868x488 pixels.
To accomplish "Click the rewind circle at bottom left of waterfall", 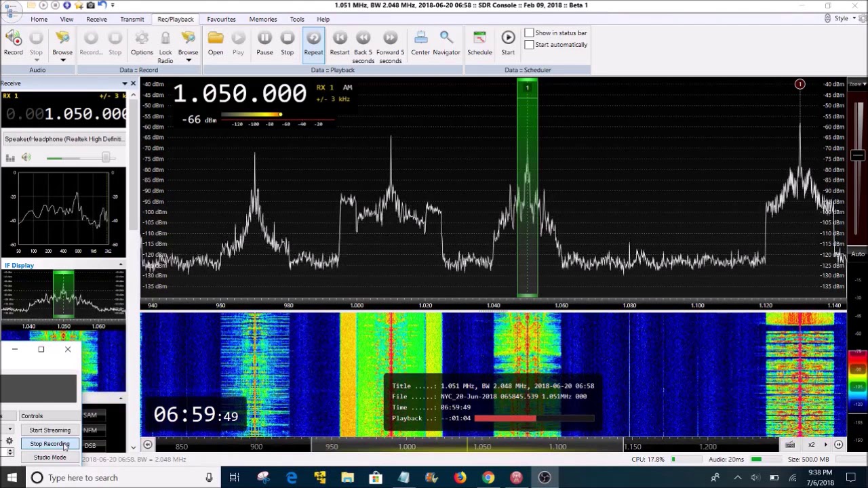I will tap(147, 445).
